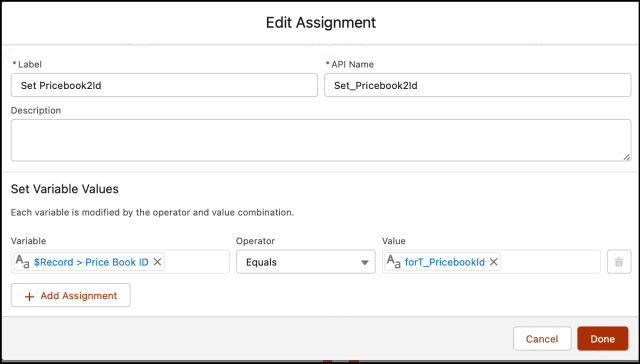This screenshot has width=640, height=364.
Task: Cancel the Edit Assignment dialog
Action: pos(542,339)
